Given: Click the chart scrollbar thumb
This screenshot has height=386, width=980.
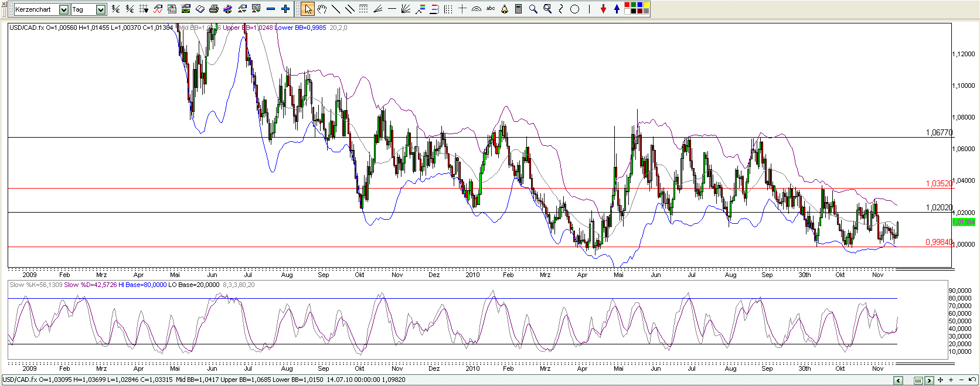Looking at the screenshot, I should pos(918,380).
